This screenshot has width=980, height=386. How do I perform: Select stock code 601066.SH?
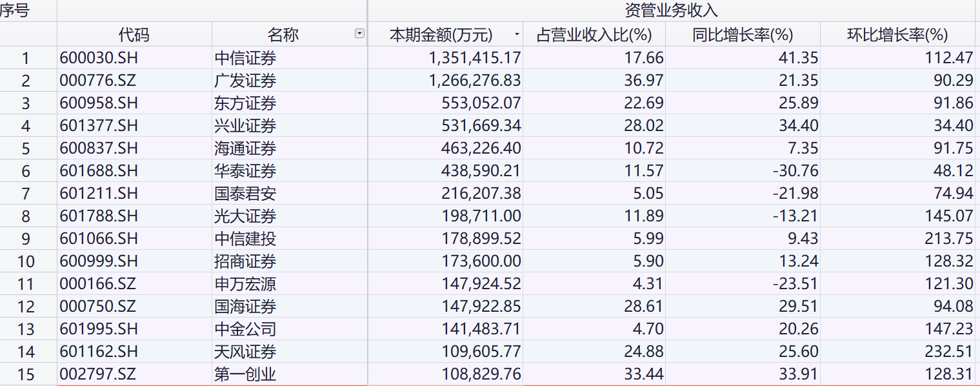point(134,239)
